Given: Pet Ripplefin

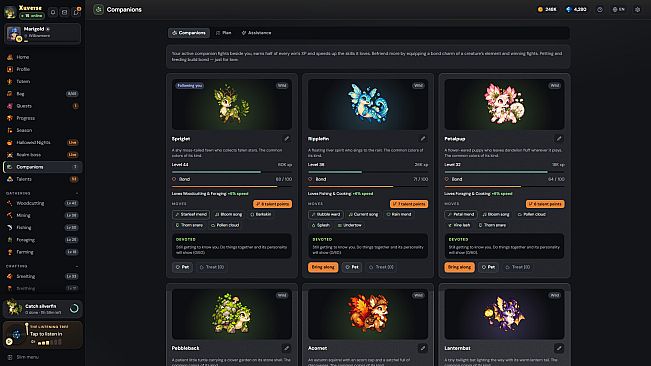Looking at the screenshot, I should coord(352,267).
